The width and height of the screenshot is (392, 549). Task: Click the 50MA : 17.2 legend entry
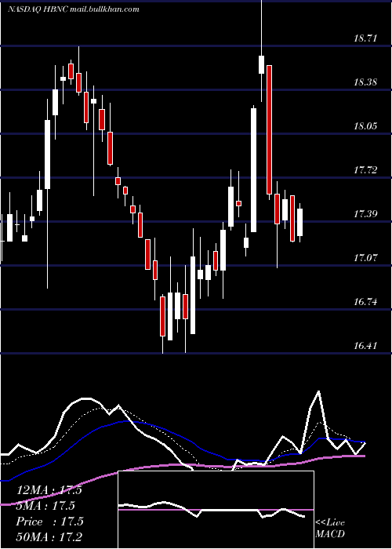pyautogui.click(x=49, y=536)
